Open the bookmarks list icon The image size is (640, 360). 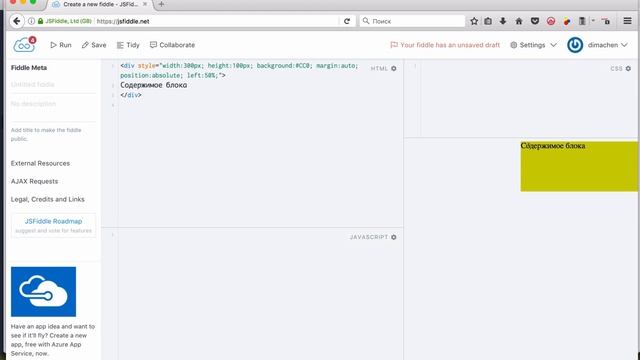coord(488,21)
